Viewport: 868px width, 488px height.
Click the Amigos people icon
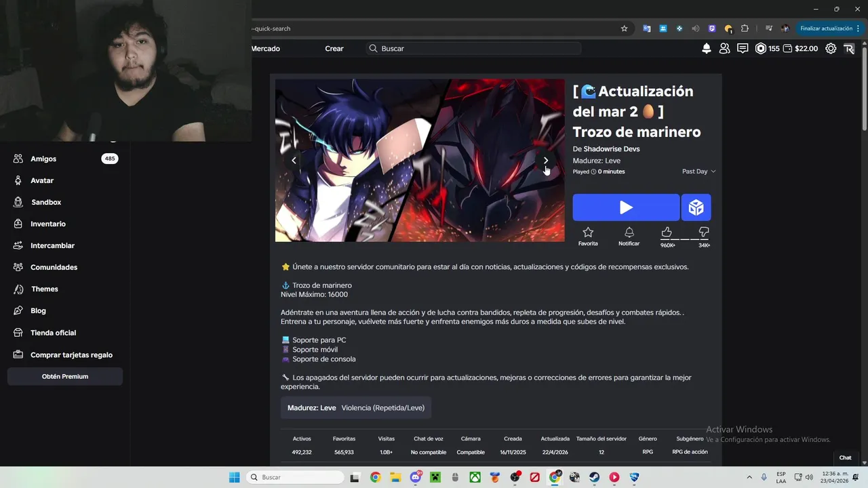(18, 159)
